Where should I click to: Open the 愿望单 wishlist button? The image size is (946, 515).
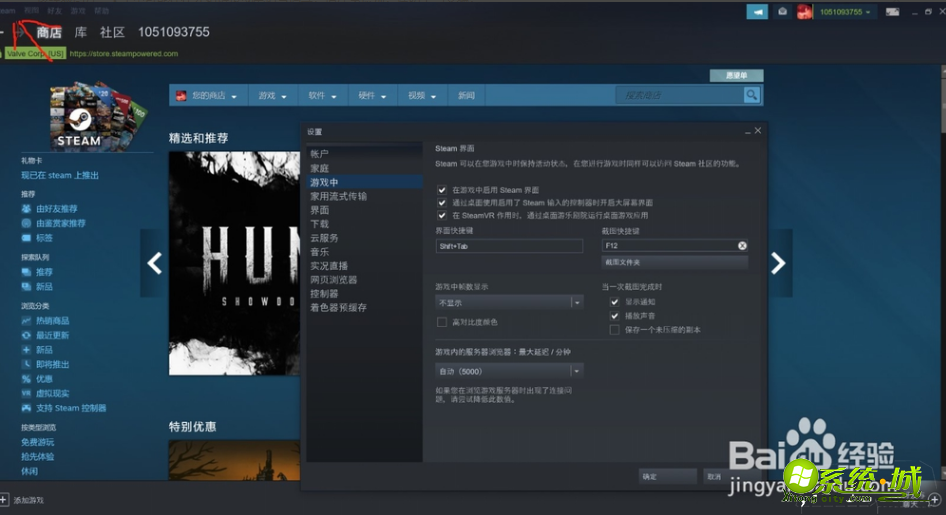(736, 75)
